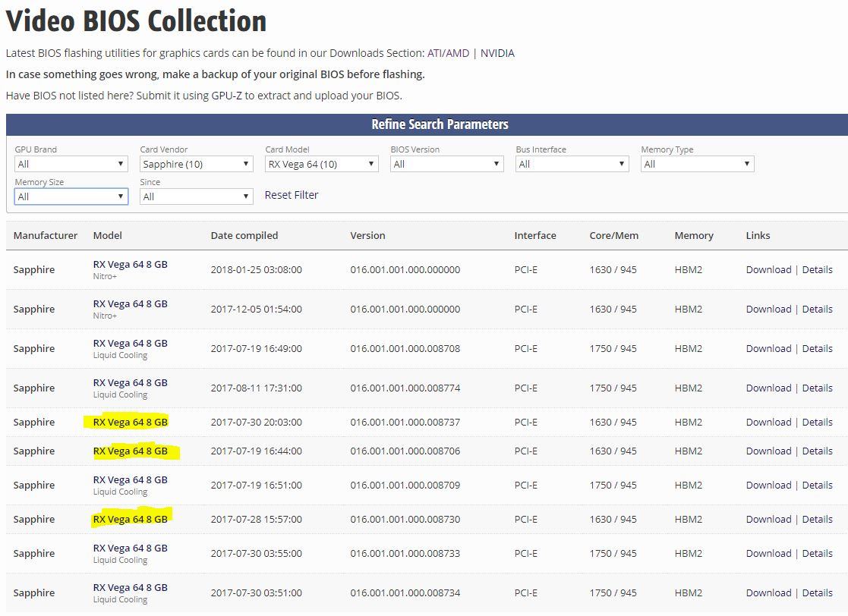The width and height of the screenshot is (848, 616).
Task: Download BIOS version 016.001.001.000.008706
Action: [768, 451]
